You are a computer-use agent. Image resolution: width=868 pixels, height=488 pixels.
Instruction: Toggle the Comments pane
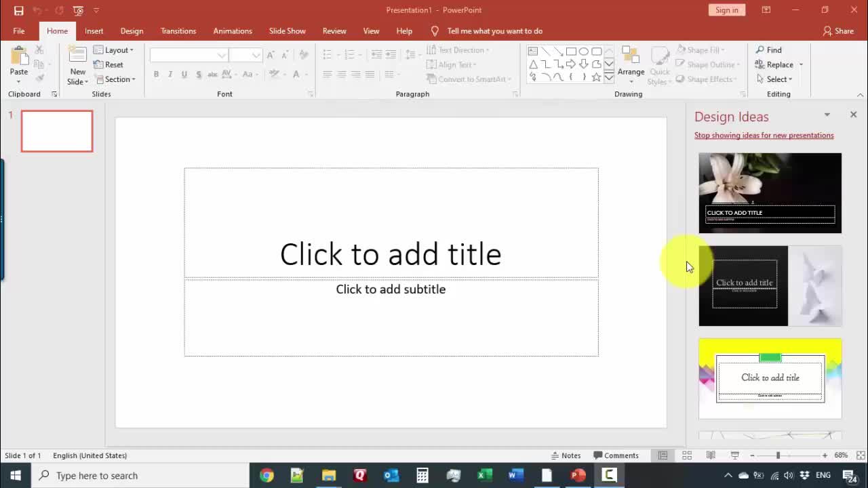616,455
